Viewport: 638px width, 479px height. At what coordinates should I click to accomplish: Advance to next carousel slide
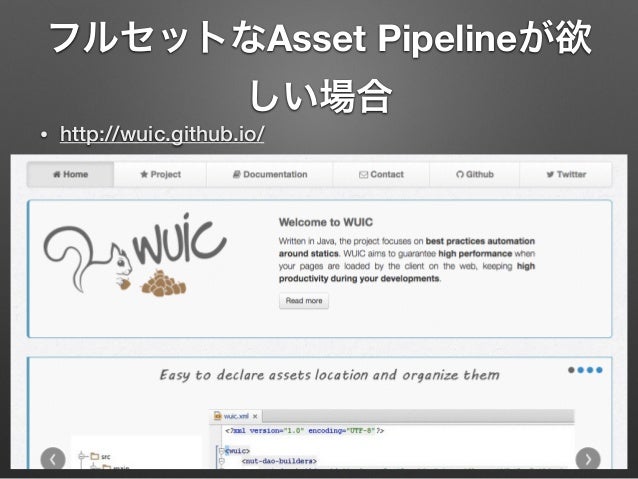588,459
